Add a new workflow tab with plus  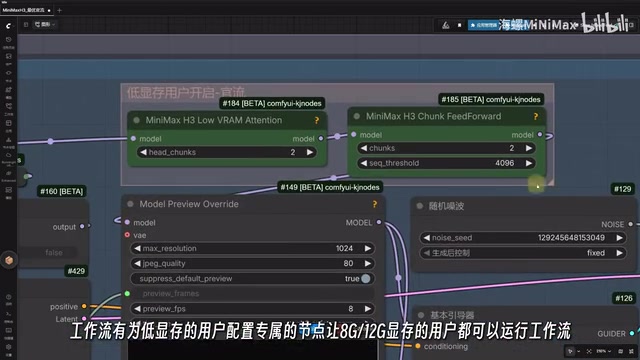click(59, 10)
